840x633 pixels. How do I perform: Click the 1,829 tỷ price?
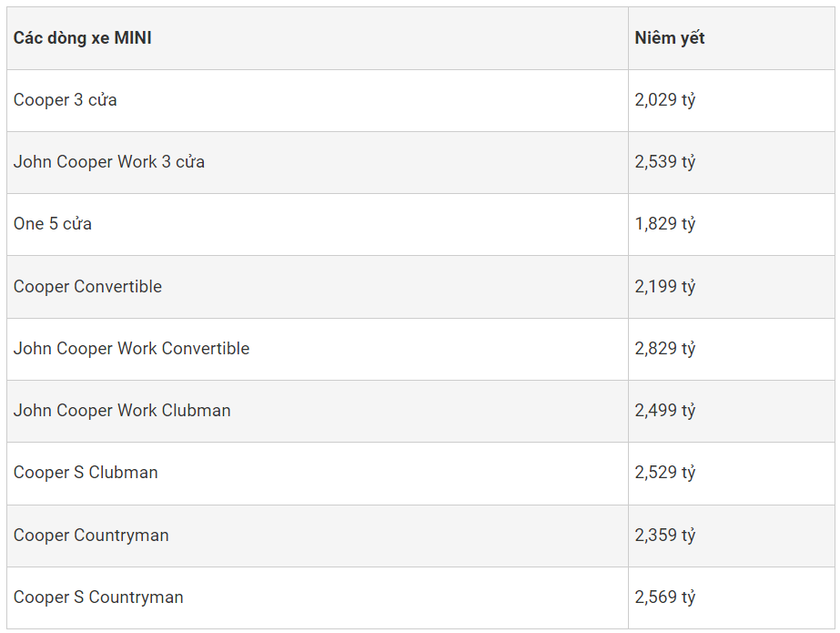coord(665,224)
